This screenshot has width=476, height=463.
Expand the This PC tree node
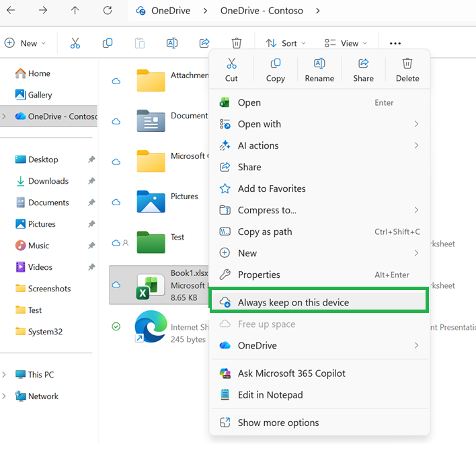pyautogui.click(x=4, y=374)
